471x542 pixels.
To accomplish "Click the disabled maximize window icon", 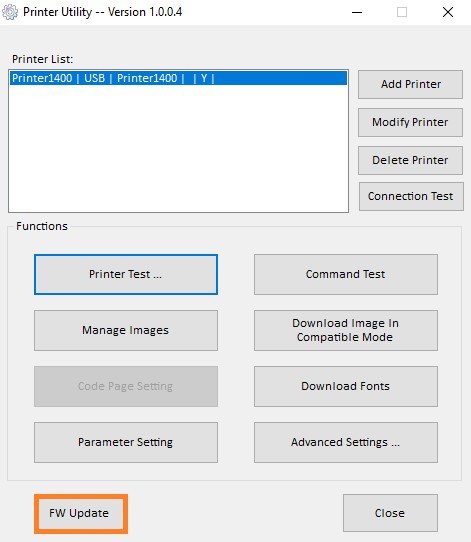I will point(402,12).
